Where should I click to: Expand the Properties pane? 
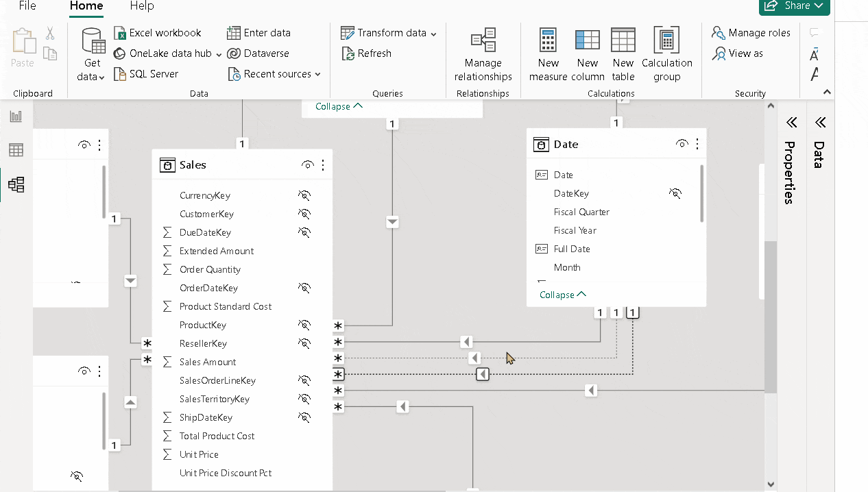791,123
